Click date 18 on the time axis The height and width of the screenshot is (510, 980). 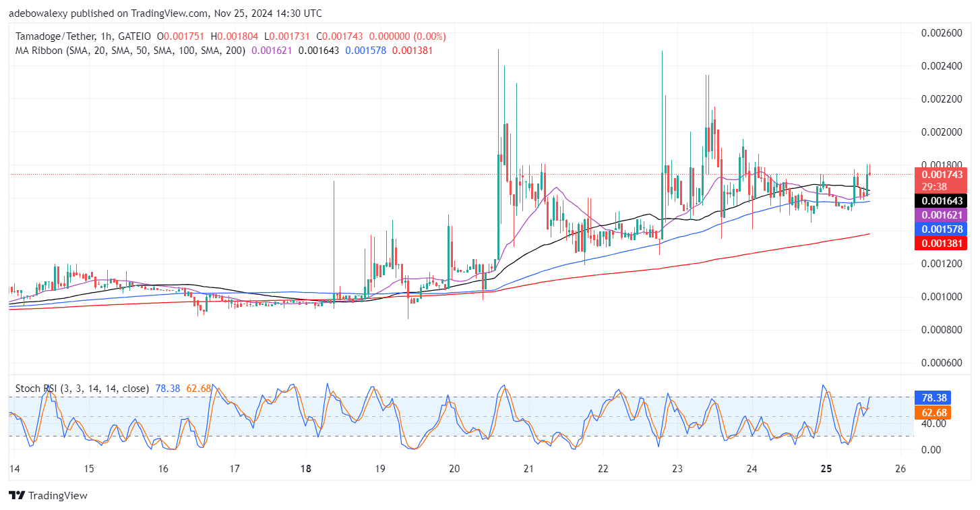(306, 468)
